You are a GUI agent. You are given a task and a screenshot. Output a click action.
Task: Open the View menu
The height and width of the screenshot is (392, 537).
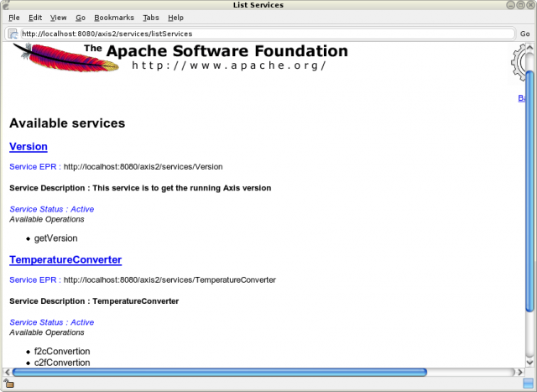click(58, 18)
